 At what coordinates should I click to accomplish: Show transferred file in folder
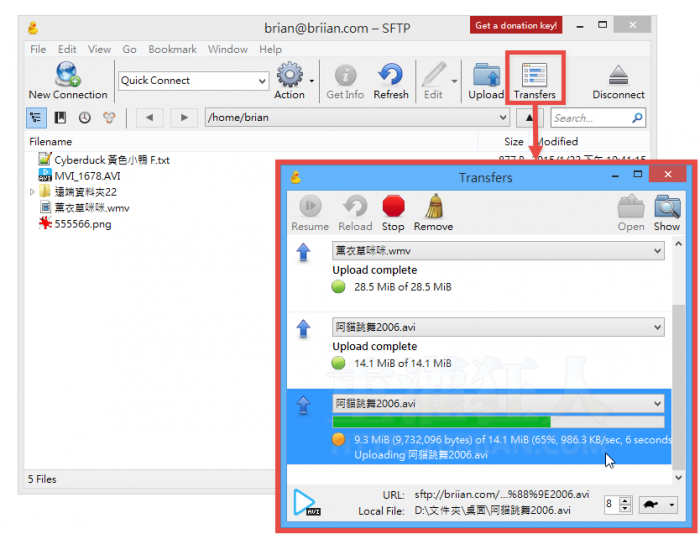[x=667, y=208]
